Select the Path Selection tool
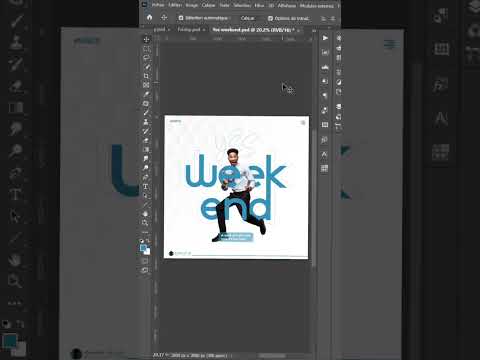Screen dimensions: 480x360 pyautogui.click(x=146, y=196)
